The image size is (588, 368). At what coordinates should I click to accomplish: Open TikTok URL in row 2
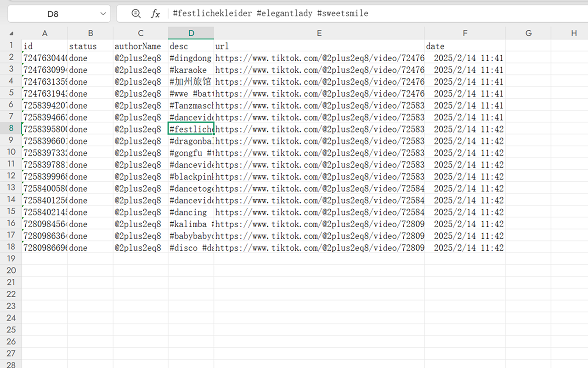(x=319, y=58)
